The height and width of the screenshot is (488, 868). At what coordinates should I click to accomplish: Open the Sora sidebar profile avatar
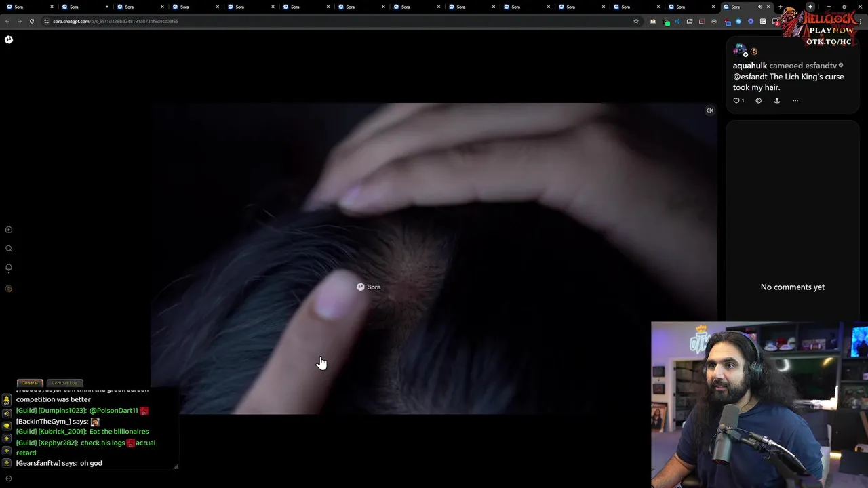pyautogui.click(x=9, y=289)
